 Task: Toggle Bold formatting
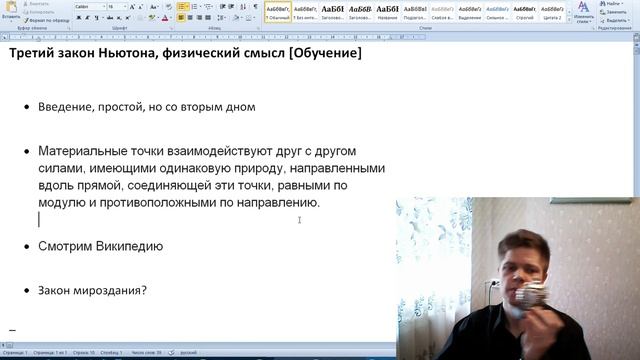click(79, 18)
